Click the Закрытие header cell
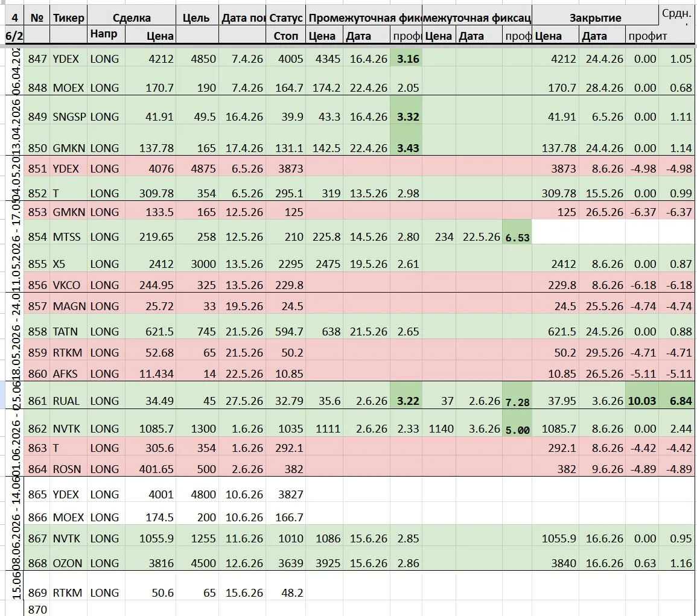The image size is (697, 616). coord(595,17)
